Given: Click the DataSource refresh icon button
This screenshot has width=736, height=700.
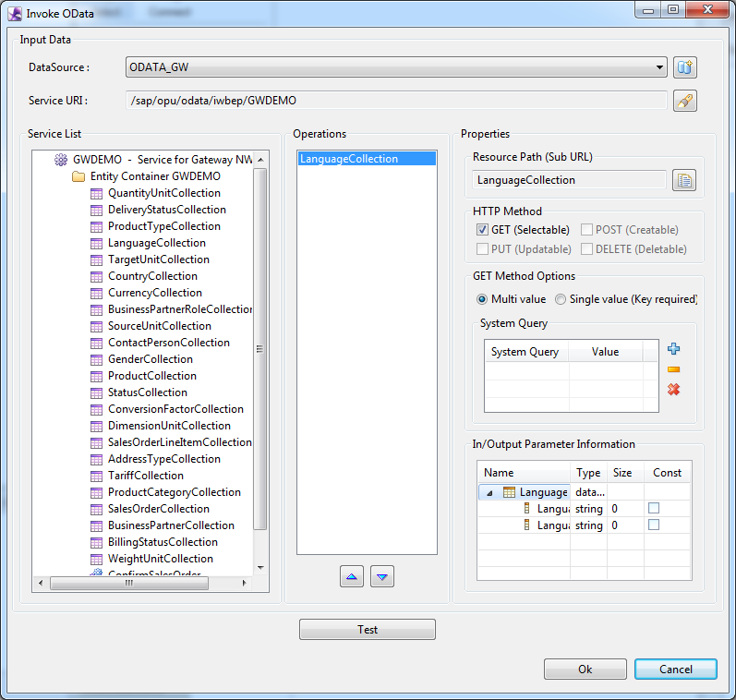Looking at the screenshot, I should tap(684, 67).
